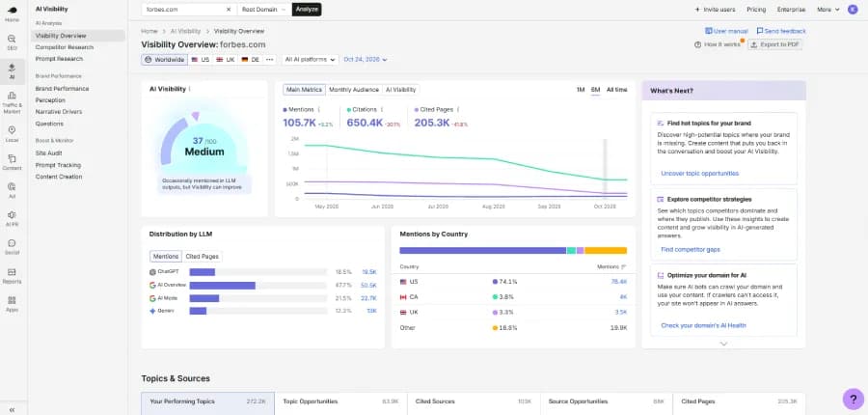This screenshot has width=868, height=415.
Task: Open the Local sidebar icon
Action: pos(13,133)
